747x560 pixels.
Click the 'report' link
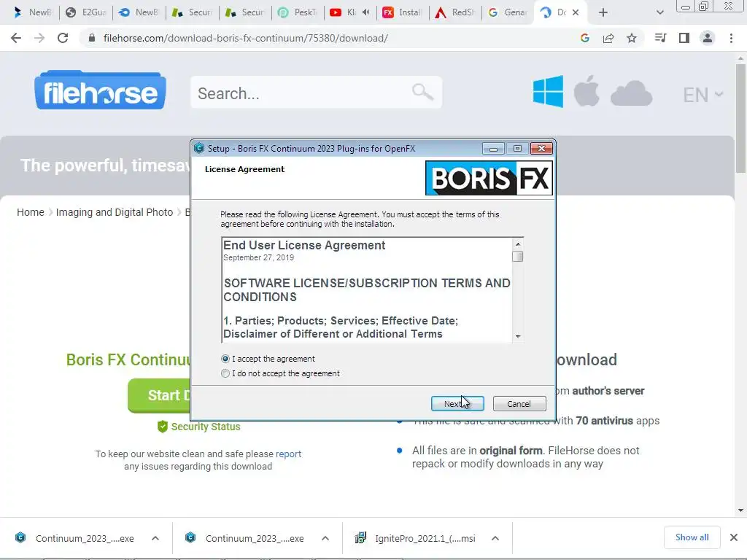pyautogui.click(x=288, y=454)
